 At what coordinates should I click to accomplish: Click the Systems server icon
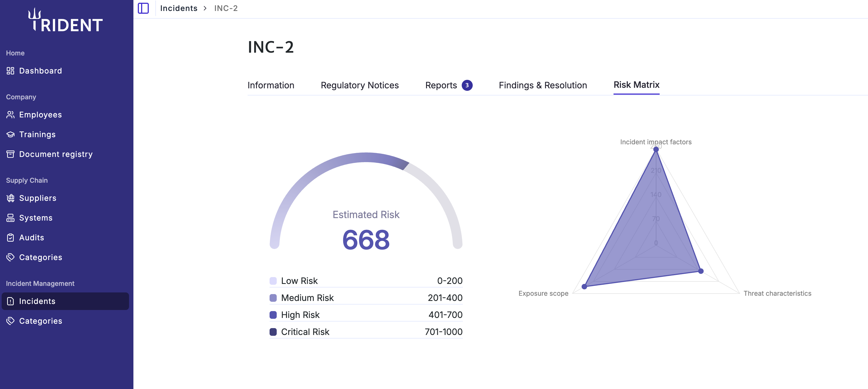tap(10, 218)
